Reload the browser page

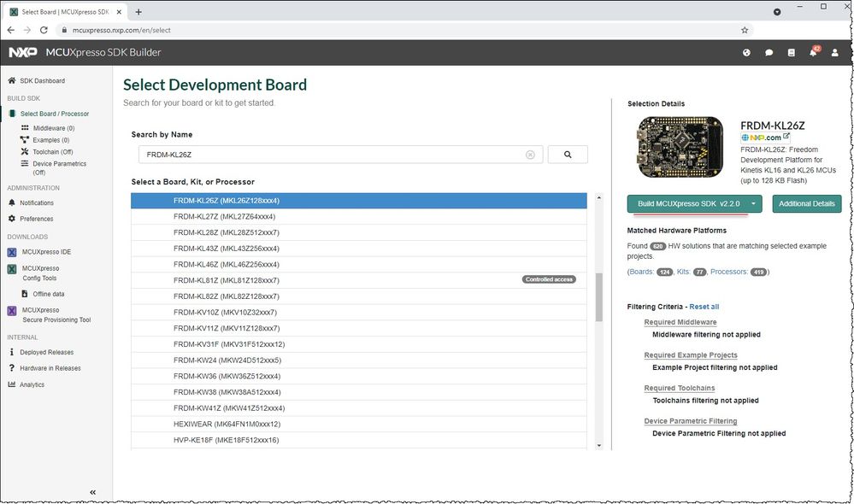coord(44,30)
